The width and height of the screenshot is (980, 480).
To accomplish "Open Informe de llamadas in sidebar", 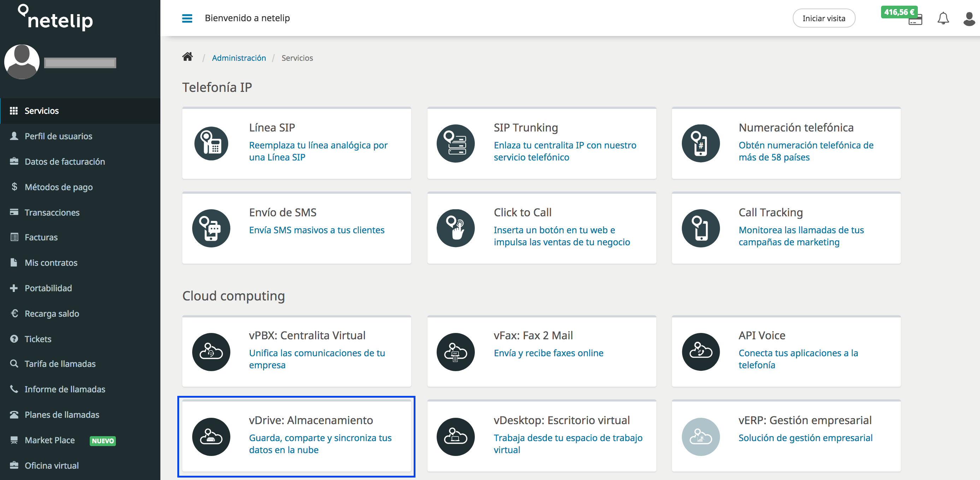I will click(80, 389).
